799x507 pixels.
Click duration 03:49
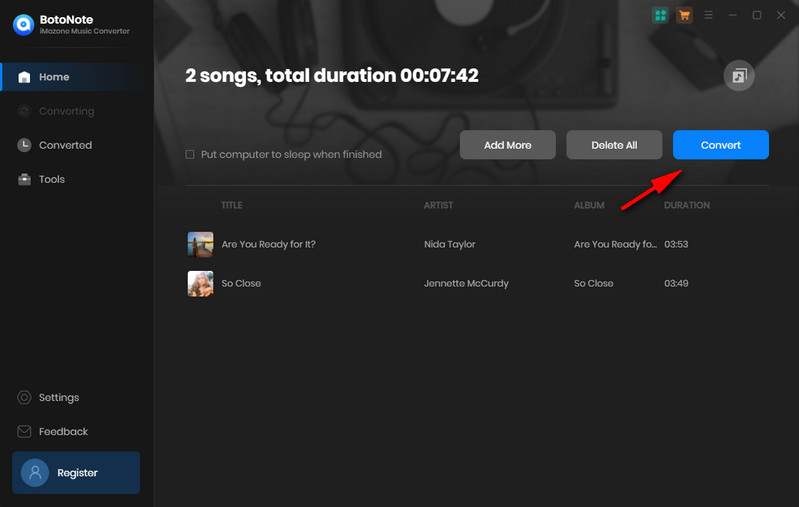click(676, 283)
